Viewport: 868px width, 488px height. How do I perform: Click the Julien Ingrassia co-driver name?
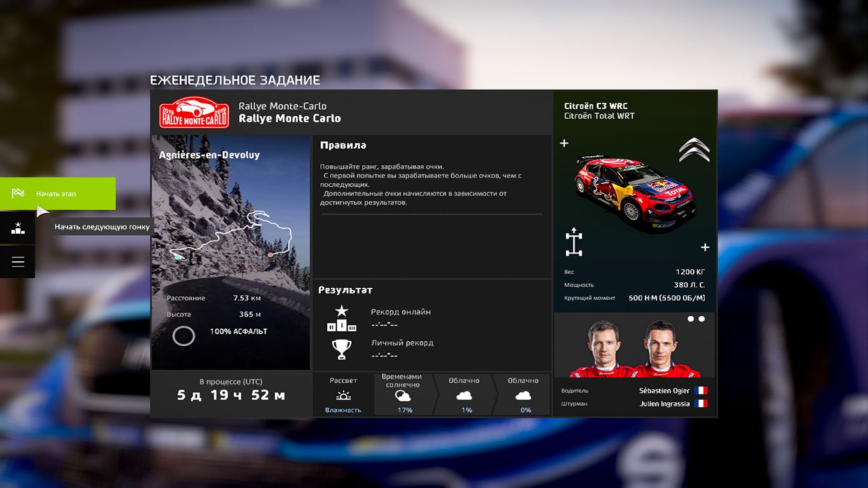[665, 403]
